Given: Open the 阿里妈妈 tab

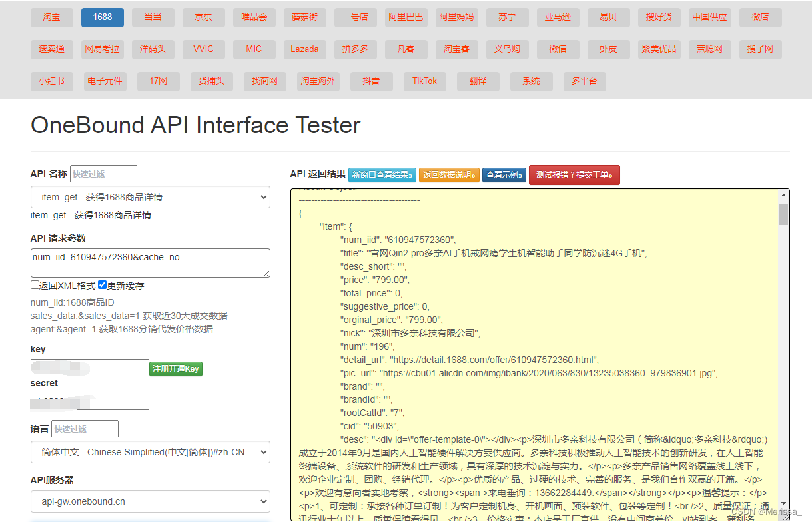Looking at the screenshot, I should tap(456, 17).
